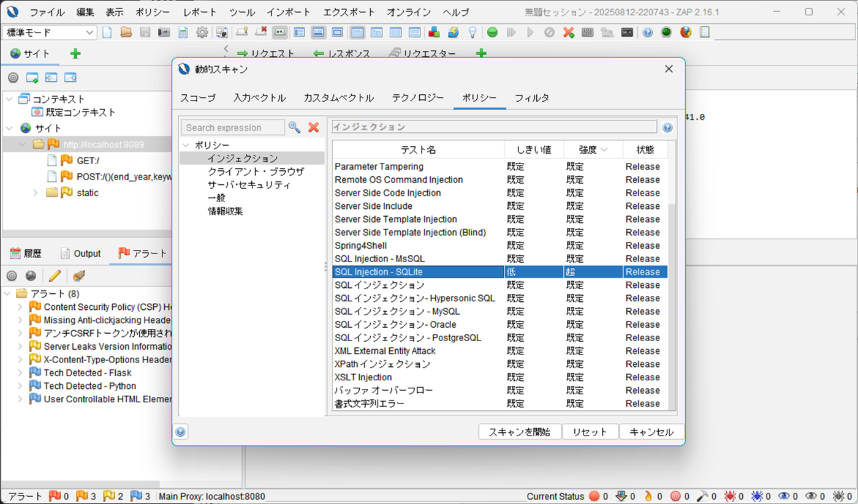The image size is (858, 504).
Task: Click the notebook report icon in toolbar
Action: [x=705, y=32]
